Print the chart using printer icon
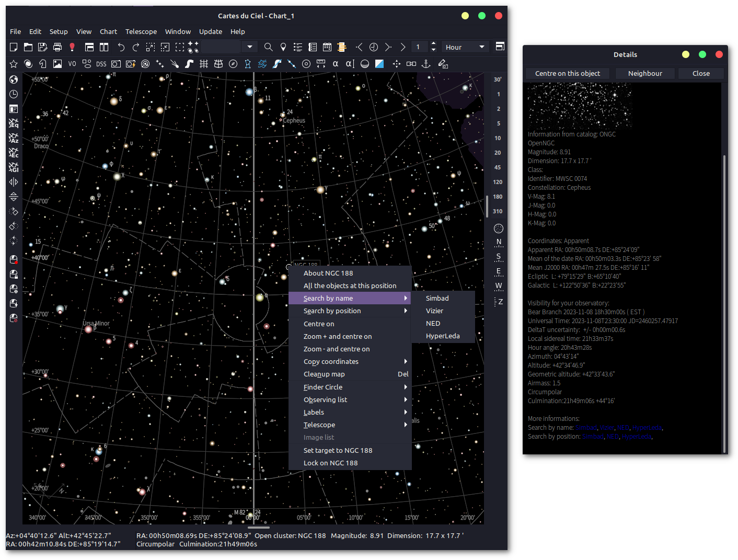The image size is (738, 560). coord(57,47)
